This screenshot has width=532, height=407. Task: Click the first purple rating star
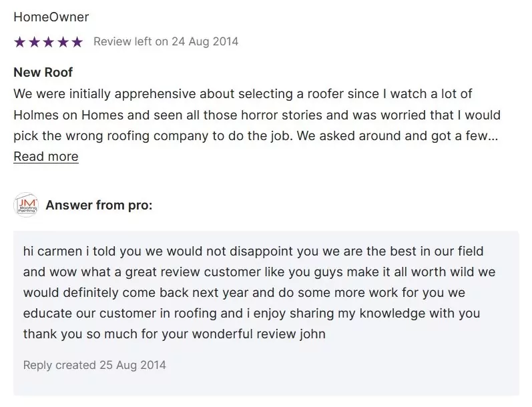tap(19, 42)
